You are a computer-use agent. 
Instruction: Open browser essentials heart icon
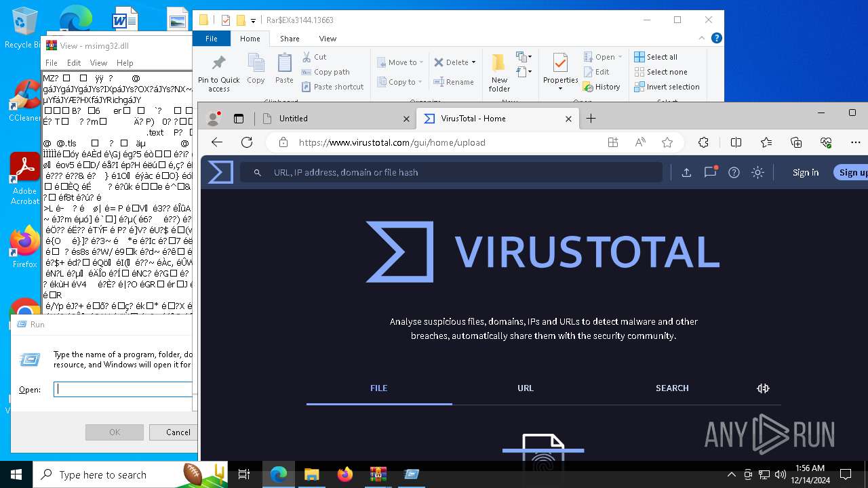pyautogui.click(x=826, y=142)
